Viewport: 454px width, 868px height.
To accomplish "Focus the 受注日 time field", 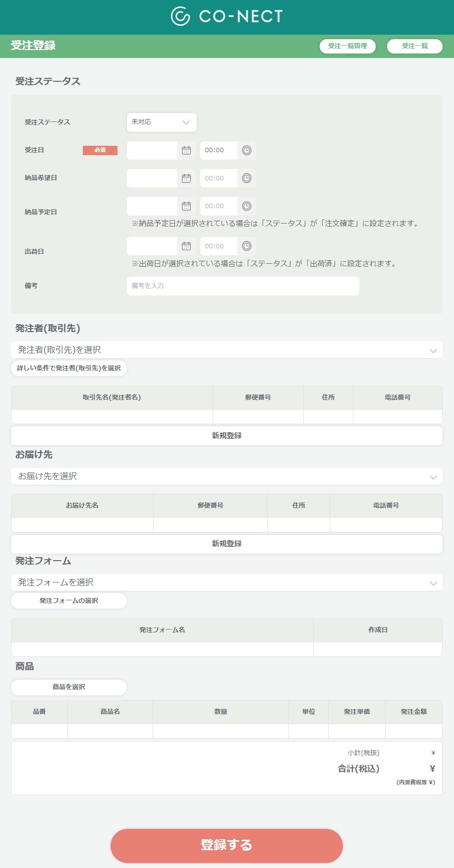I will 219,150.
